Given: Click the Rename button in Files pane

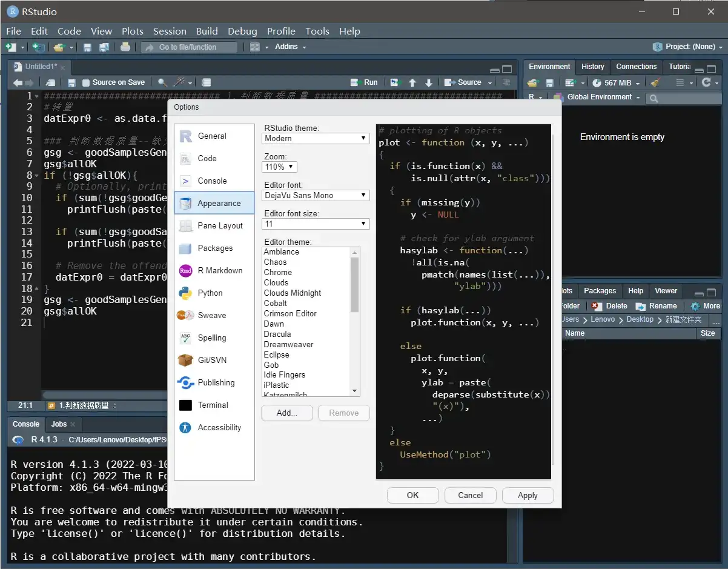Looking at the screenshot, I should [x=655, y=306].
